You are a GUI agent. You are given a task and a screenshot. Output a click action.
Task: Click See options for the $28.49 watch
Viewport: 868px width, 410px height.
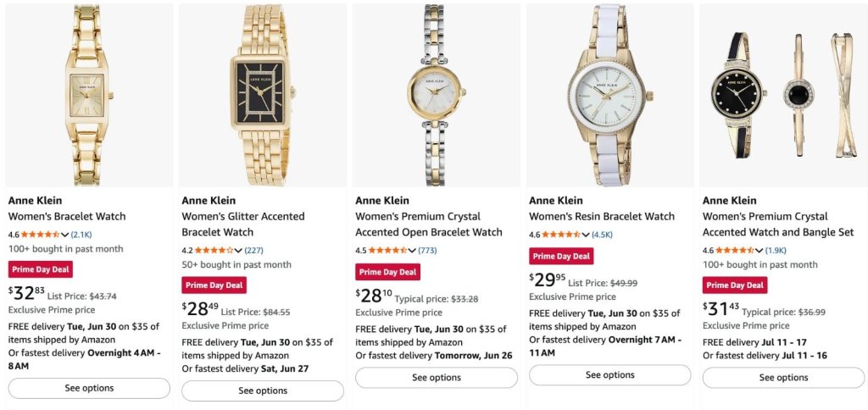[263, 391]
